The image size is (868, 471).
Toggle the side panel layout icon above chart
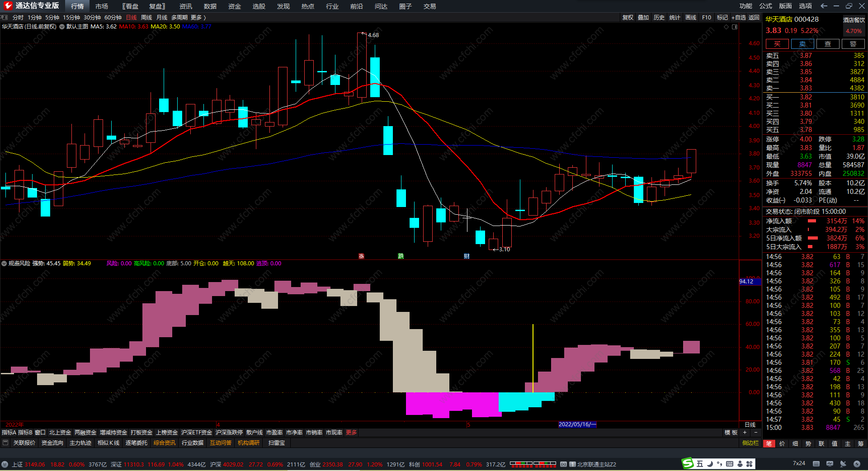click(x=735, y=27)
